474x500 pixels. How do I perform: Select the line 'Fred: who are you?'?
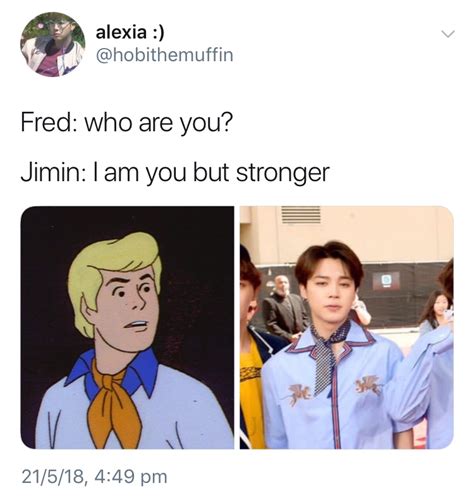pyautogui.click(x=126, y=123)
